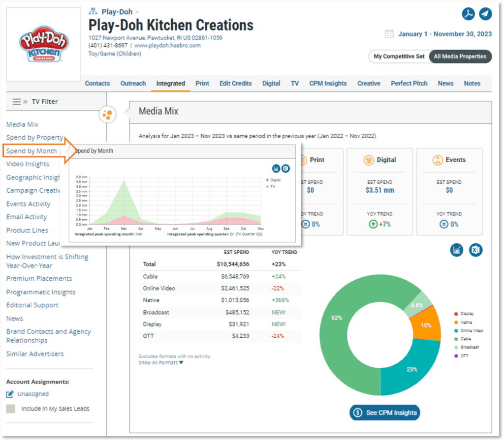Click the orange Media Mix bubble icon
504x441 pixels.
tap(107, 115)
